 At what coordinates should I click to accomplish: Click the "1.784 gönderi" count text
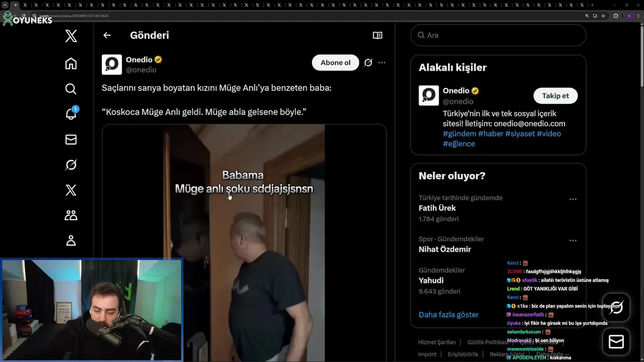438,219
